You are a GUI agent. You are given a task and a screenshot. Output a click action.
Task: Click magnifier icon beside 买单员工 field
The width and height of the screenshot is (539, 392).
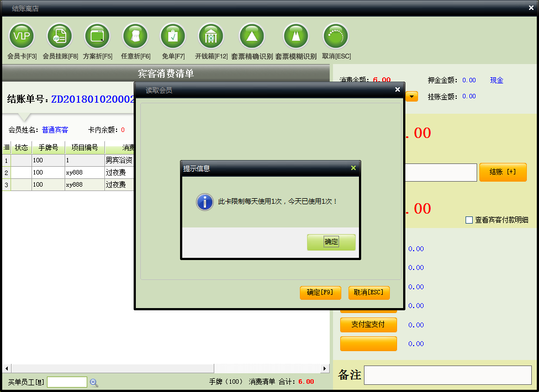coord(94,382)
